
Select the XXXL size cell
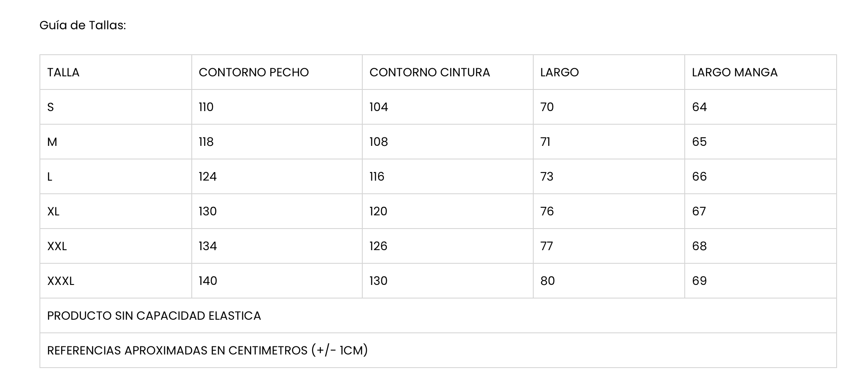point(61,281)
